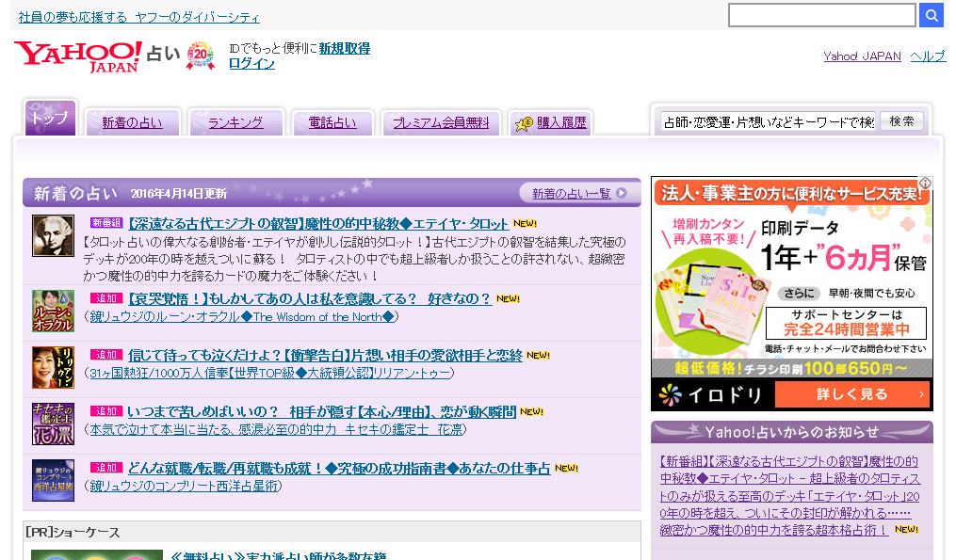Viewport: 956px width, 560px height.
Task: Open the ヘルプ link
Action: tap(928, 56)
